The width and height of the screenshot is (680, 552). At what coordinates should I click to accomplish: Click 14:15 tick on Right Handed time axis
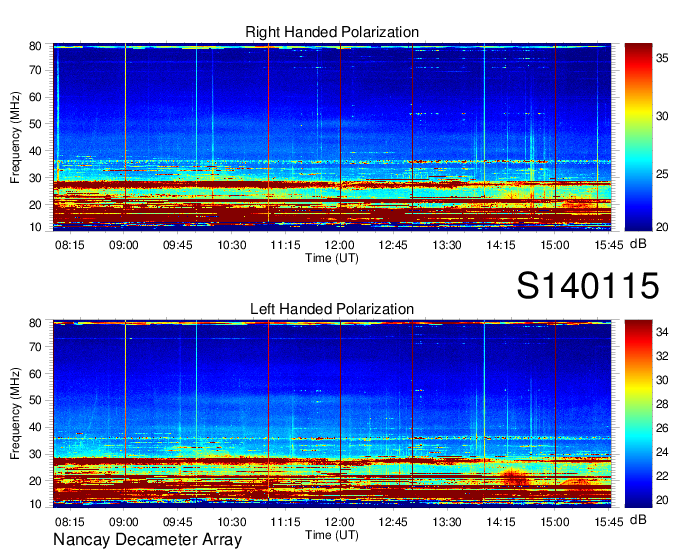coord(501,245)
